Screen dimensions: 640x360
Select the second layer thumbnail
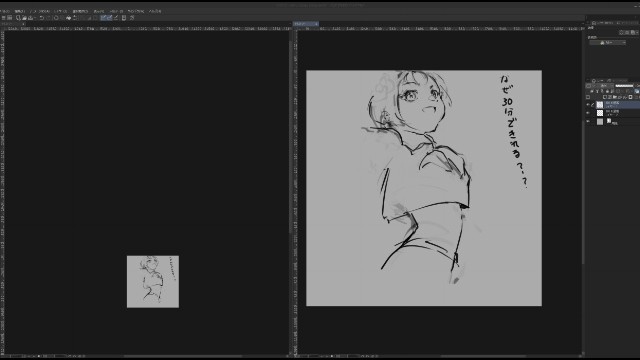tap(600, 113)
